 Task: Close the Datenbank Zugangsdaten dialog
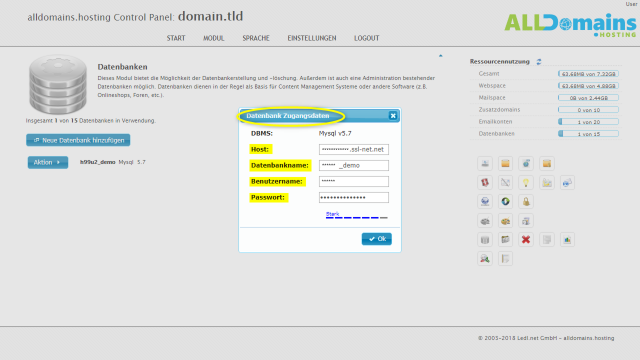click(x=393, y=116)
